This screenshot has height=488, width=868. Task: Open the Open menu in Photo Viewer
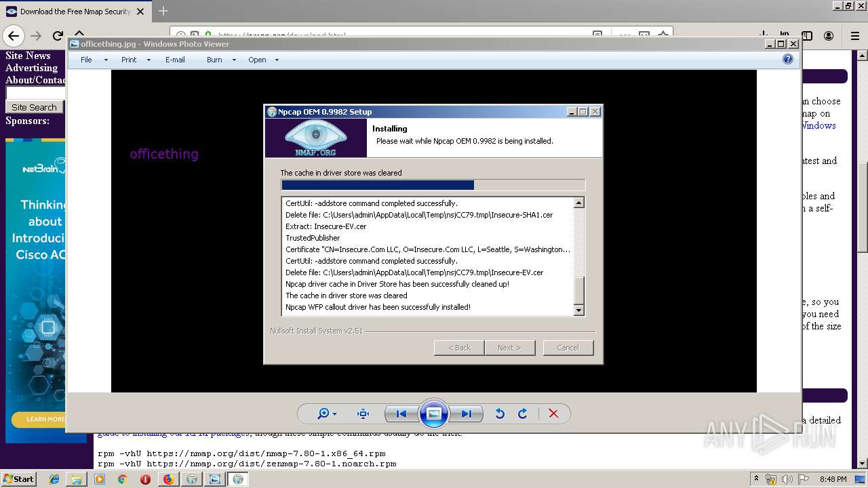[257, 60]
